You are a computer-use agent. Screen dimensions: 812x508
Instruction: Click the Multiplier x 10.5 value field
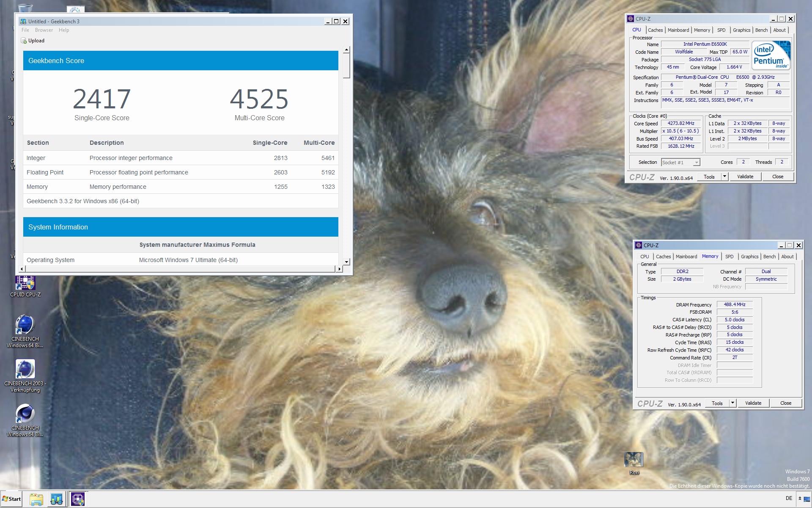pyautogui.click(x=681, y=131)
